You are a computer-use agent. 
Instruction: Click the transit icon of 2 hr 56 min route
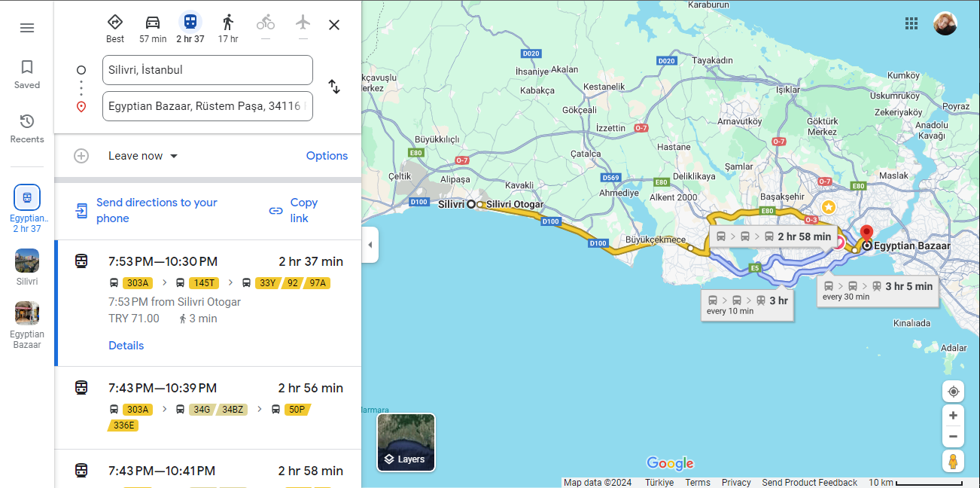(x=81, y=388)
